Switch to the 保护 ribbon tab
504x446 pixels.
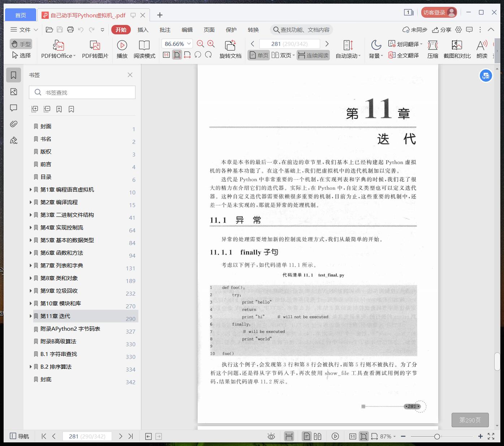pos(231,30)
